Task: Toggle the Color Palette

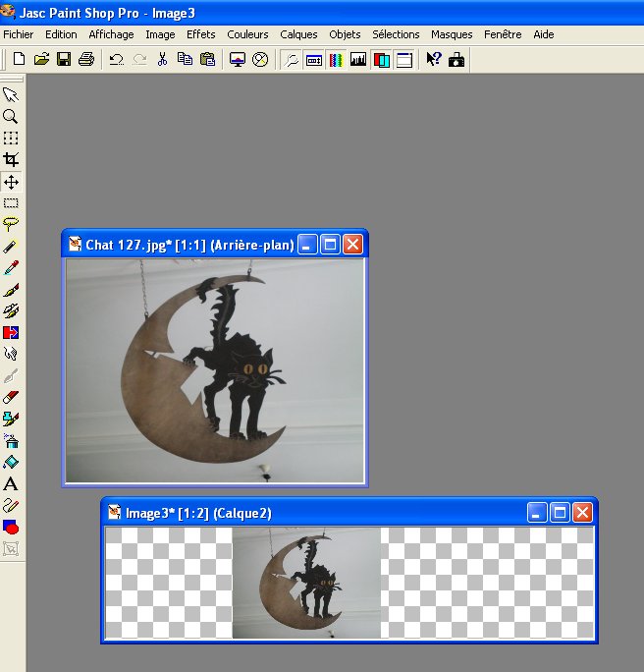Action: coord(336,59)
